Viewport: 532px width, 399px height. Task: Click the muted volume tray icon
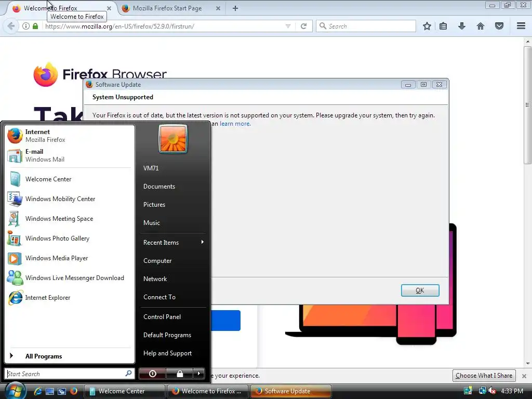click(492, 391)
